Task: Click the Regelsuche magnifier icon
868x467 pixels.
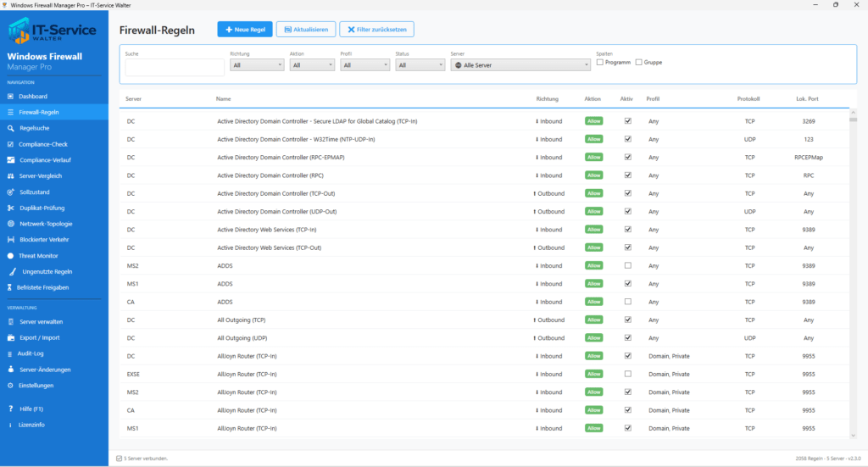Action: click(x=10, y=128)
